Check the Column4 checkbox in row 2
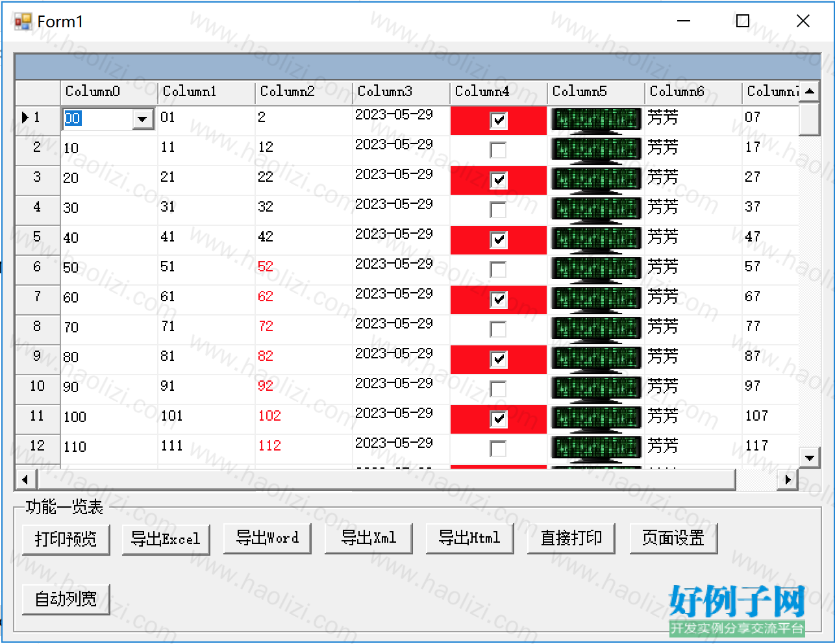The width and height of the screenshot is (835, 644). tap(498, 150)
